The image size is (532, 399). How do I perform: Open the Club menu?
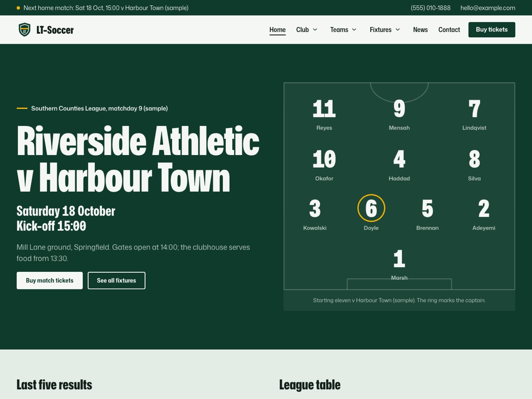(x=302, y=30)
